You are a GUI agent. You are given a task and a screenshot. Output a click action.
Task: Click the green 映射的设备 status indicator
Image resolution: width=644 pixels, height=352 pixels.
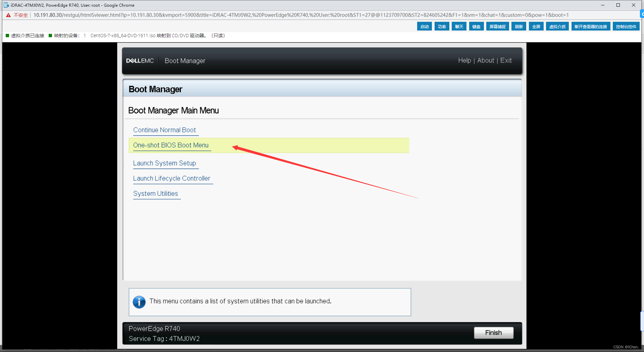[50, 36]
